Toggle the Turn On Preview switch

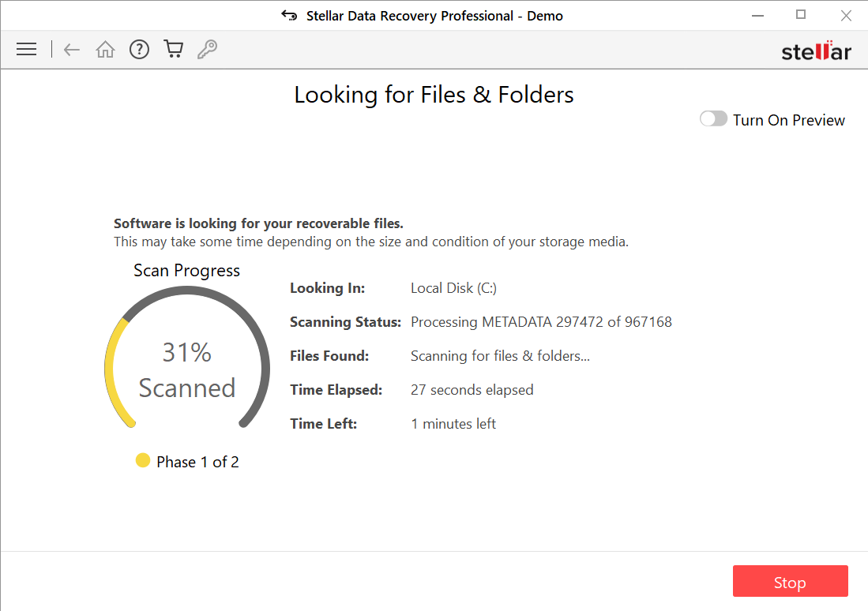click(x=713, y=119)
